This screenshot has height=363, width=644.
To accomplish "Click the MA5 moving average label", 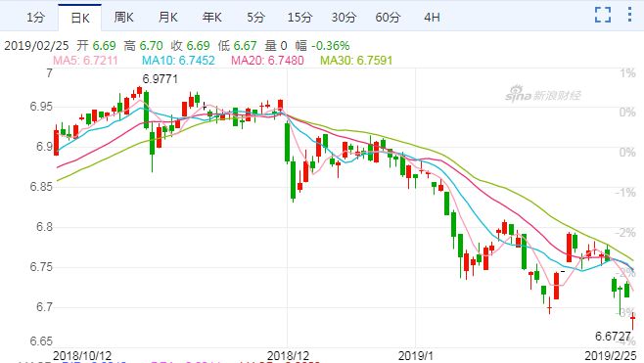I will coord(85,61).
